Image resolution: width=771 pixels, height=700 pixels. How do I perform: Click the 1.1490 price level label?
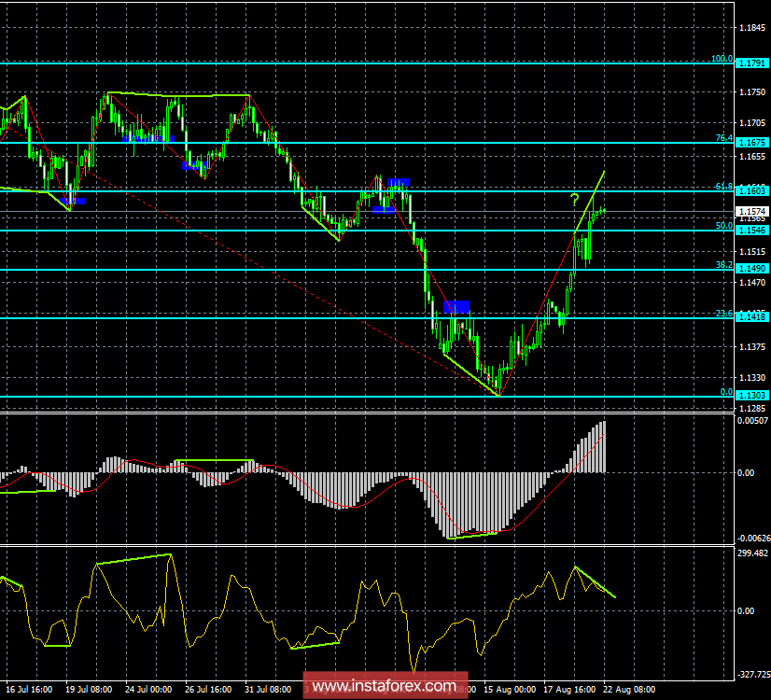click(751, 270)
